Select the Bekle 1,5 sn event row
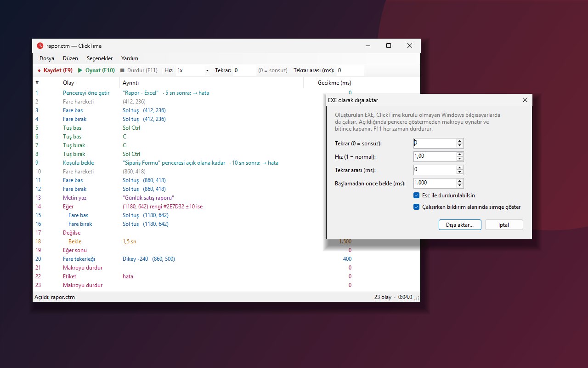588x368 pixels. pos(194,241)
